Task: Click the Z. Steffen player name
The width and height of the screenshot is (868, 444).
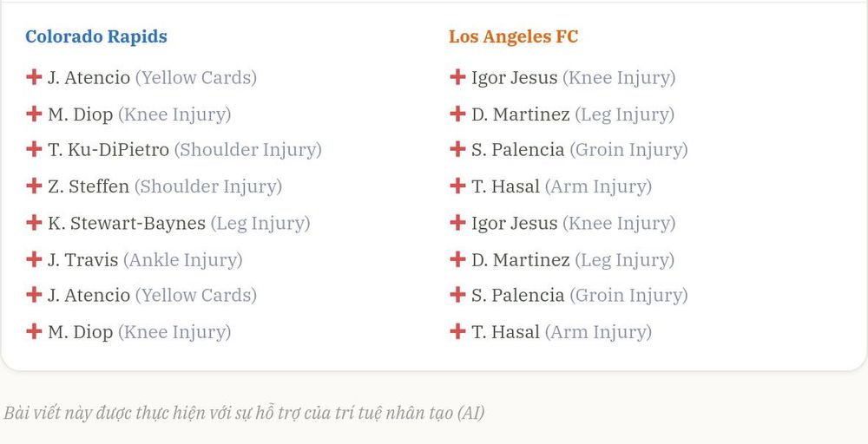Action: pos(88,186)
